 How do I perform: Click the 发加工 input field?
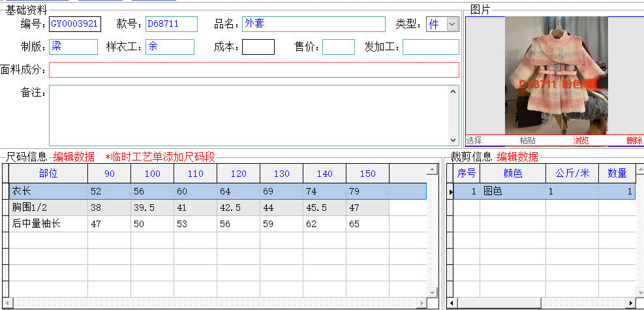tap(431, 47)
